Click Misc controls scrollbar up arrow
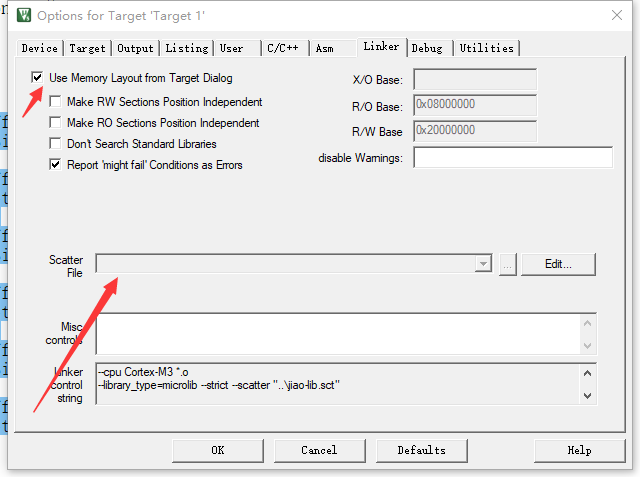The width and height of the screenshot is (640, 477). tap(587, 324)
